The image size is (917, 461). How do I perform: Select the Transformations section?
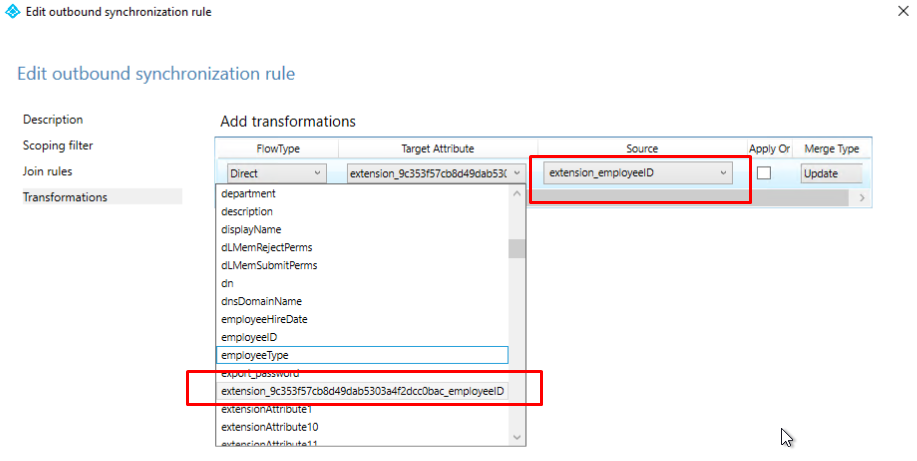(x=65, y=197)
